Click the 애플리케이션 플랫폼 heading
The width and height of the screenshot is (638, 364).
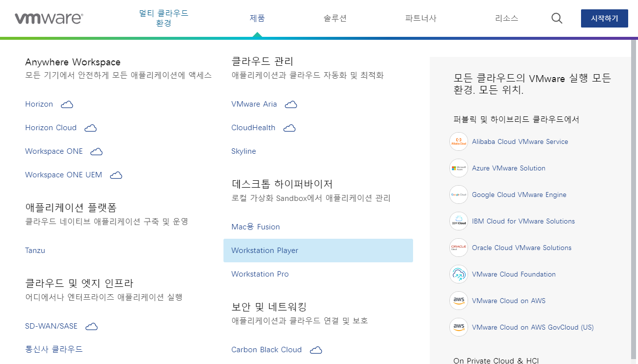[71, 207]
